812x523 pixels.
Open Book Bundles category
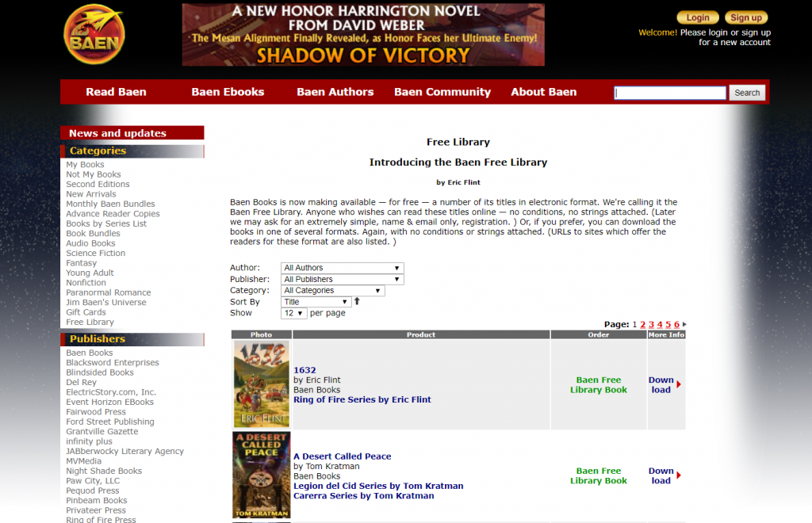pyautogui.click(x=93, y=233)
